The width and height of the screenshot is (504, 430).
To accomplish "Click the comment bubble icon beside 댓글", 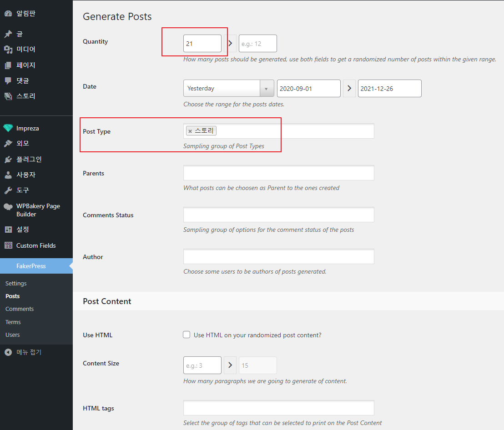I will pos(8,80).
